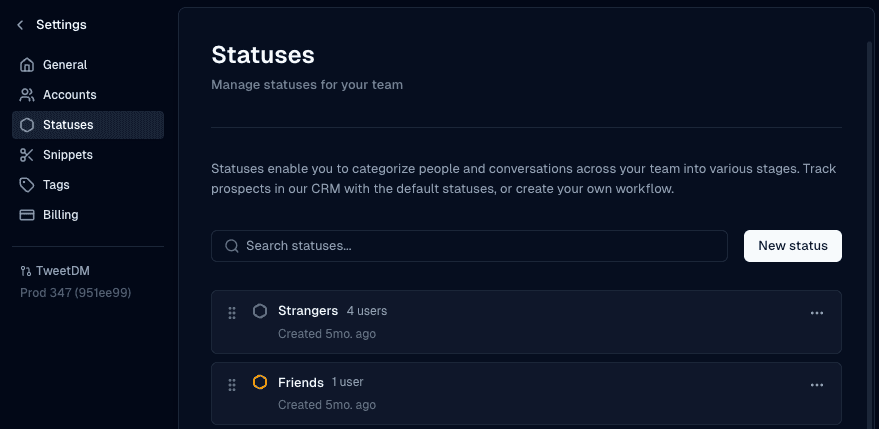
Task: Click the Search statuses input field
Action: (480, 246)
